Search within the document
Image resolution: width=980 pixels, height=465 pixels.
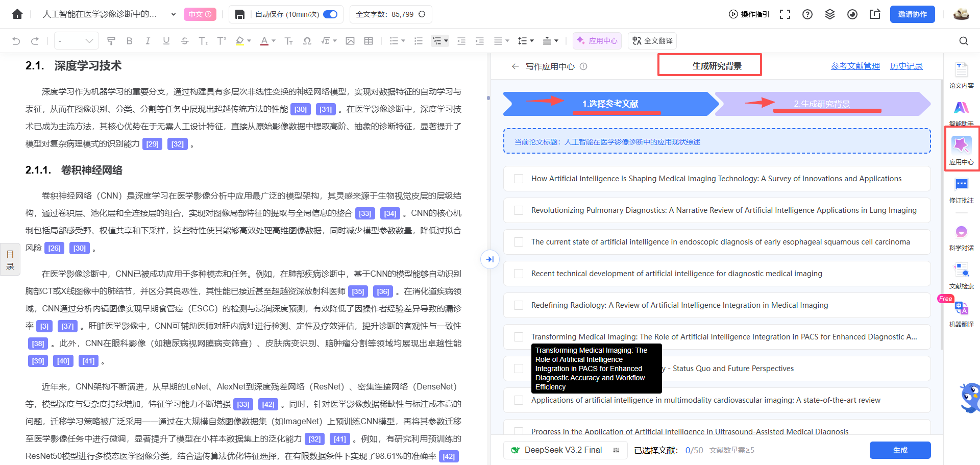964,41
